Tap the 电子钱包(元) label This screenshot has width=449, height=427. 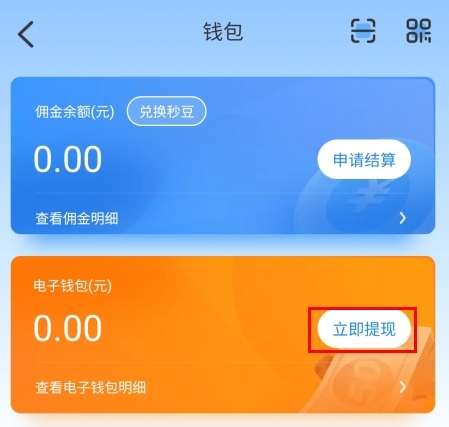point(72,286)
